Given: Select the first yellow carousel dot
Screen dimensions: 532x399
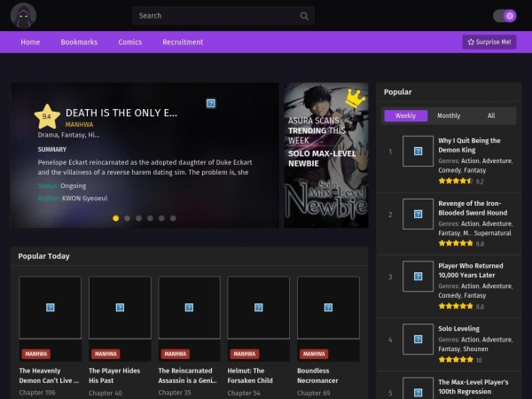Looking at the screenshot, I should tap(115, 218).
